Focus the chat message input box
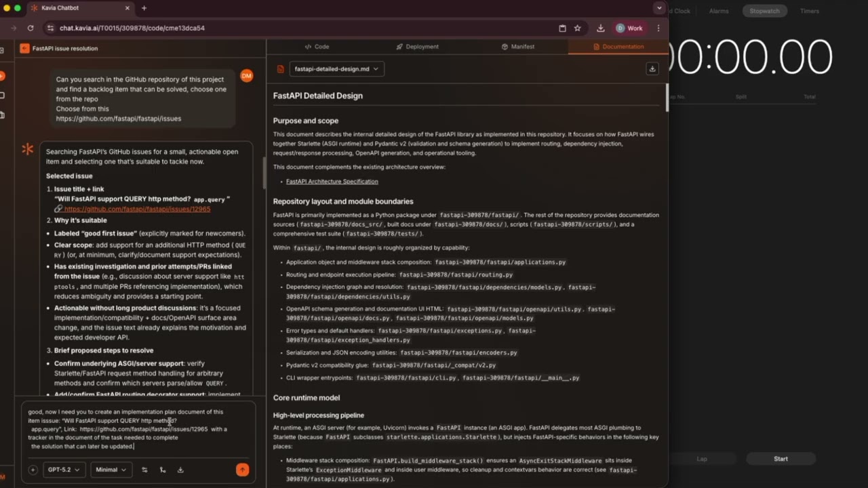868x488 pixels. tap(138, 429)
